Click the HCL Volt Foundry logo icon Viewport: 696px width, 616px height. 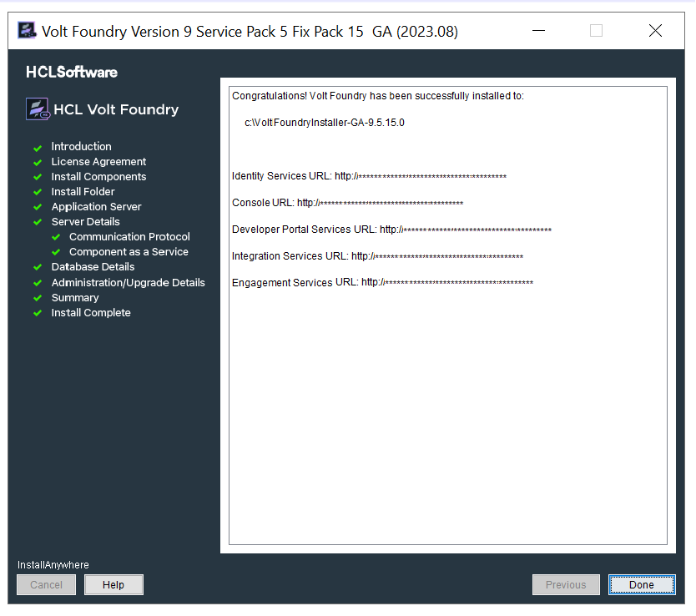38,109
